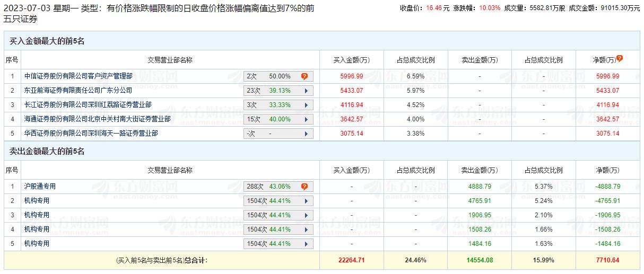Image resolution: width=644 pixels, height=274 pixels.
Task: Click the question mark icon in 沪股通专用 row
Action: [304, 187]
